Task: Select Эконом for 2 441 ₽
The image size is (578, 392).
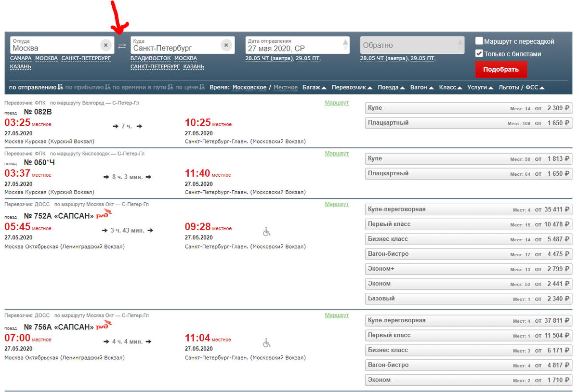Action: tap(469, 284)
